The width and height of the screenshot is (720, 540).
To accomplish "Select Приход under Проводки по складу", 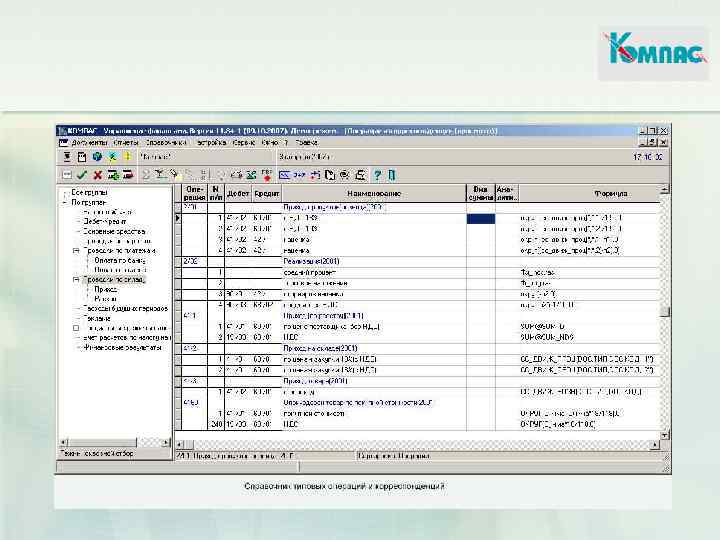I will pyautogui.click(x=106, y=289).
